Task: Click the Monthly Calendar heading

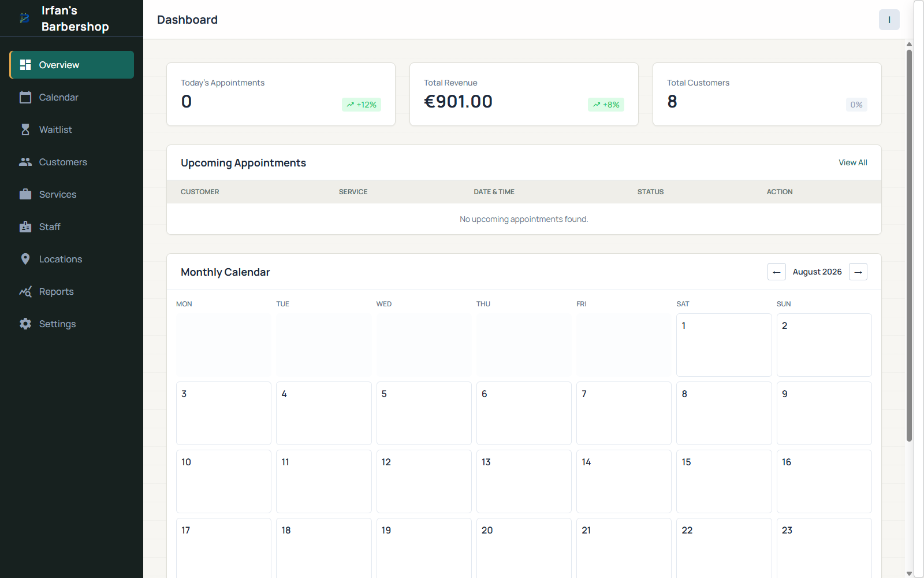Action: click(225, 272)
